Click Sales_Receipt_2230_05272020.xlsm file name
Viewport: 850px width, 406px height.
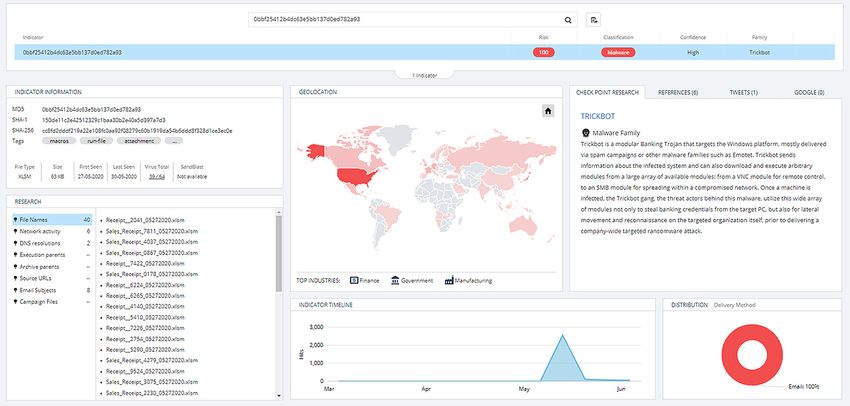coord(152,393)
